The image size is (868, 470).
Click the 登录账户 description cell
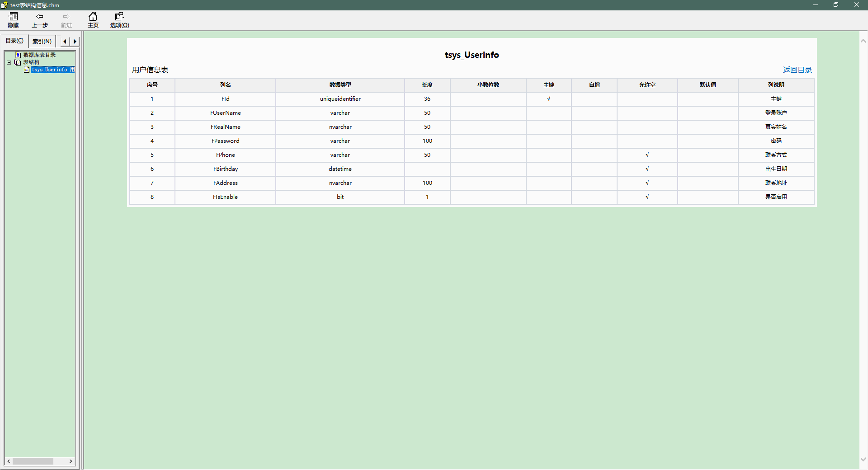[x=776, y=113]
